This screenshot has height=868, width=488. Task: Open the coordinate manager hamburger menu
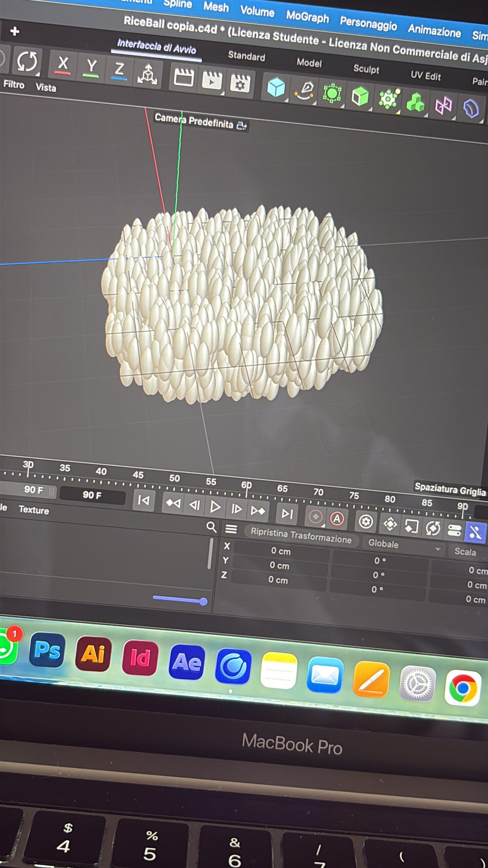tap(231, 529)
